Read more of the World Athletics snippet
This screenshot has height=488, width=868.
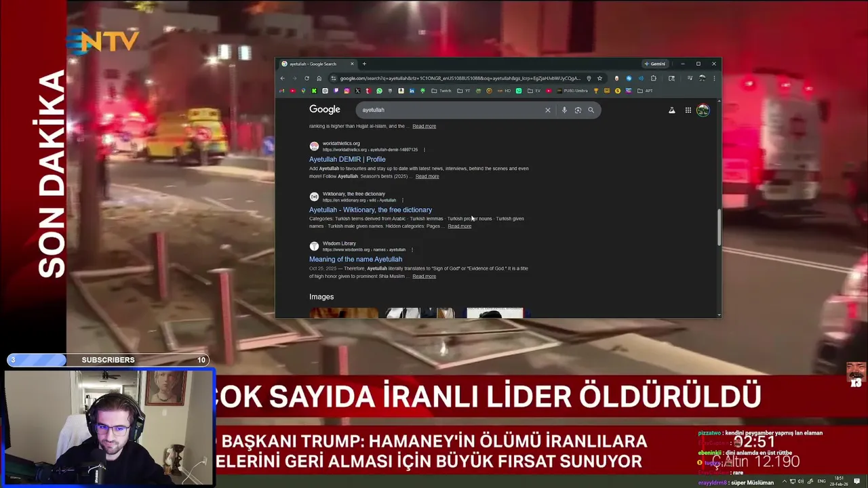(x=427, y=176)
